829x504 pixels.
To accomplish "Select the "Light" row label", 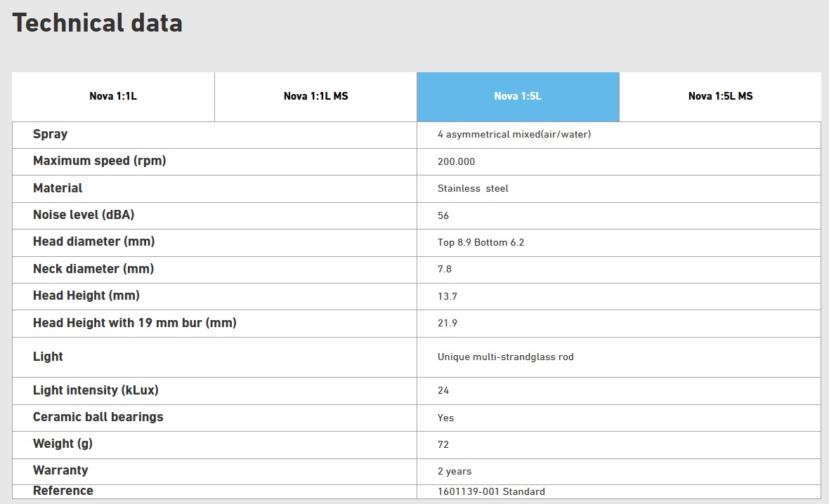I will (48, 357).
